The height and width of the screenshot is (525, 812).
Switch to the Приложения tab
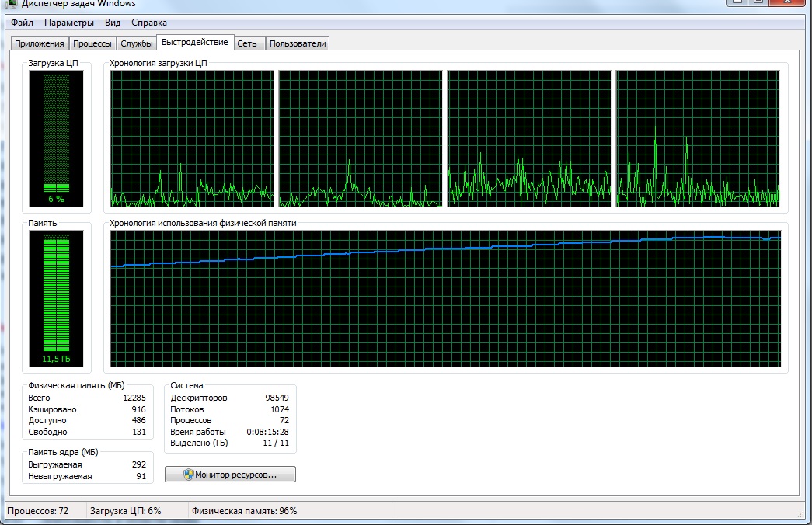40,43
